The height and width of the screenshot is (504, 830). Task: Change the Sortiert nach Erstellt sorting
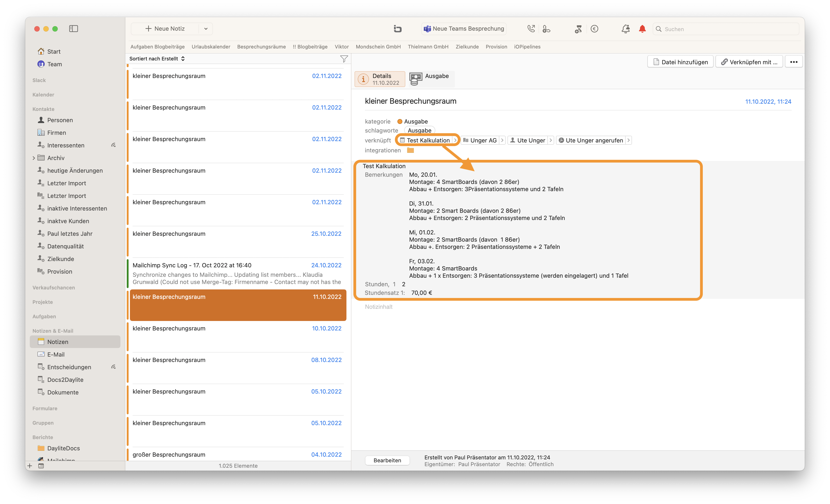[157, 59]
